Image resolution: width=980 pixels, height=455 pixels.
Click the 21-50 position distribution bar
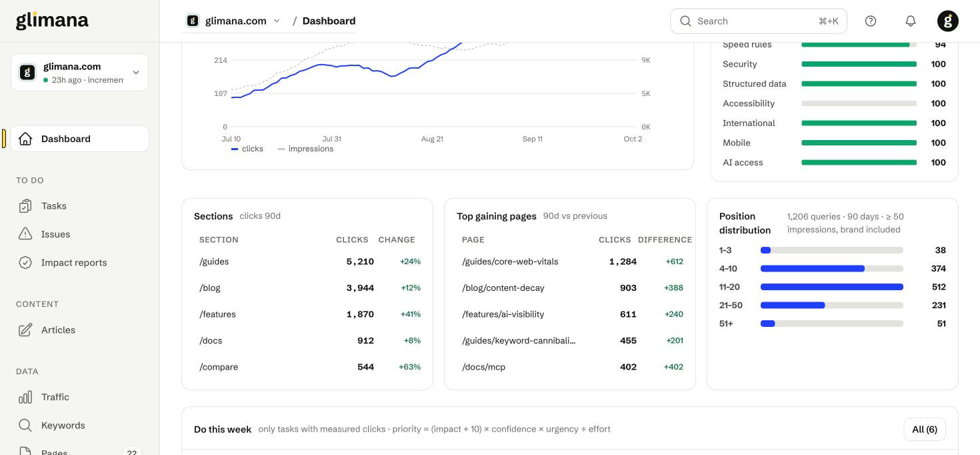click(x=832, y=306)
